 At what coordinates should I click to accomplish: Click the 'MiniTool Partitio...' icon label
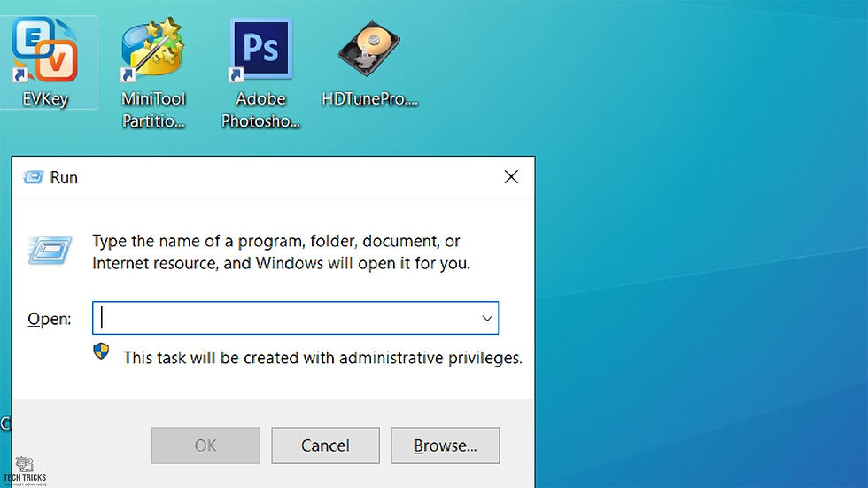(x=153, y=110)
